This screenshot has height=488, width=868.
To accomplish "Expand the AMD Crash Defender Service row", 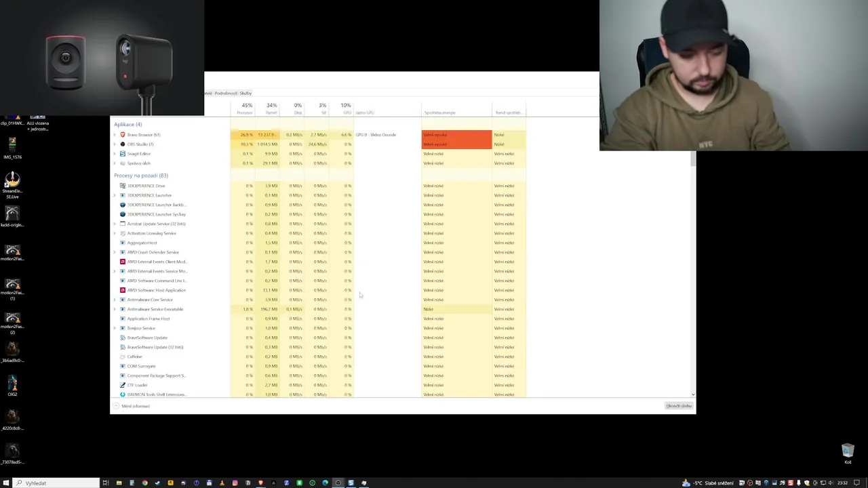I will point(115,252).
